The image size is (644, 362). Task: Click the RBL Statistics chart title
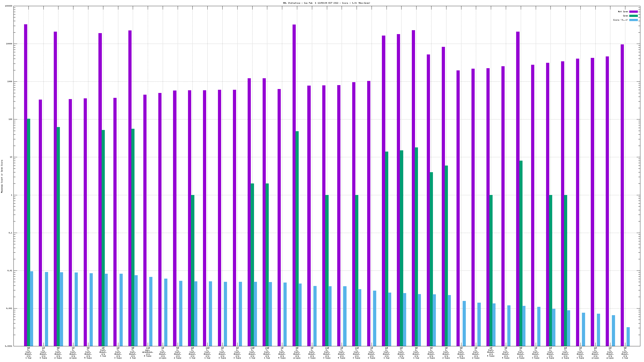(326, 3)
